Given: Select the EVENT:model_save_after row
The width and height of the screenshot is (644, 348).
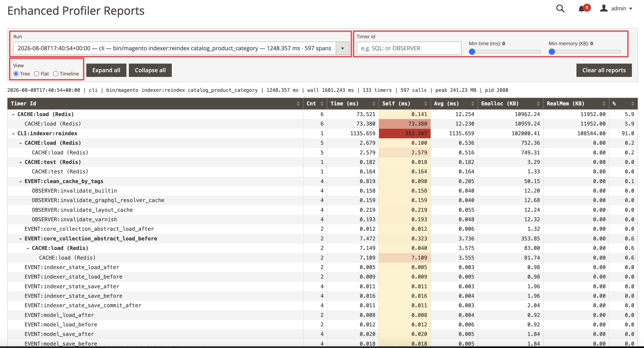Looking at the screenshot, I should tap(322, 334).
